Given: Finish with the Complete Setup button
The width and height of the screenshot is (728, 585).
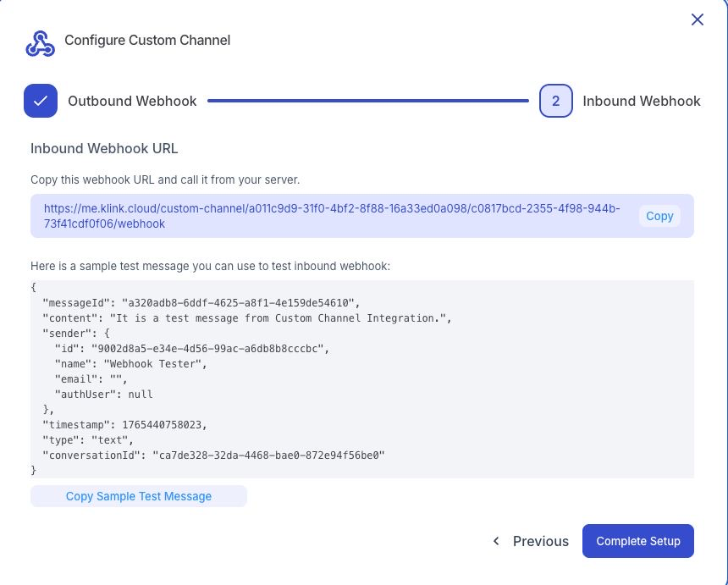Looking at the screenshot, I should click(637, 541).
